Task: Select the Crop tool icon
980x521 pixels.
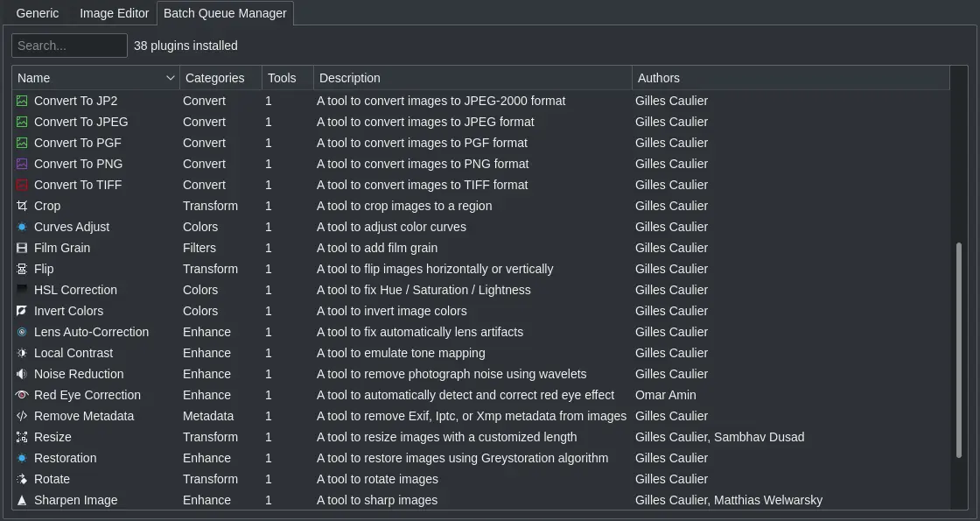Action: tap(21, 206)
